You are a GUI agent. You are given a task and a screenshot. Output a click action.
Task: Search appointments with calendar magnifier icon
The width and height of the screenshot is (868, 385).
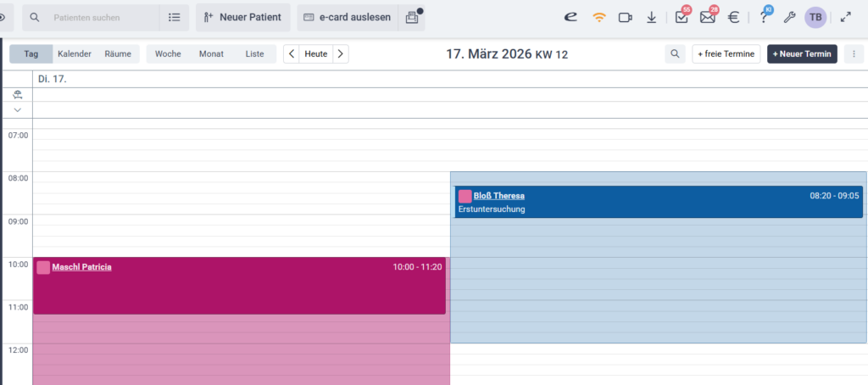pyautogui.click(x=675, y=54)
